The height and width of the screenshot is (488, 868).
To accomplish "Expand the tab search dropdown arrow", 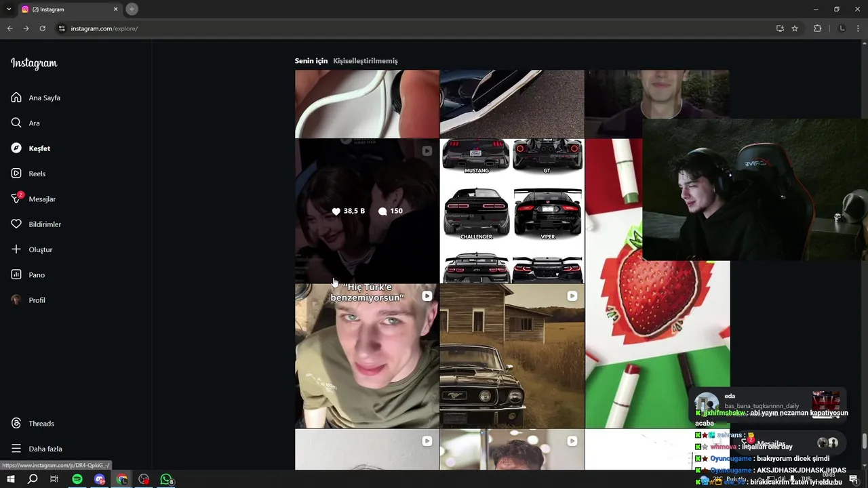I will [9, 9].
